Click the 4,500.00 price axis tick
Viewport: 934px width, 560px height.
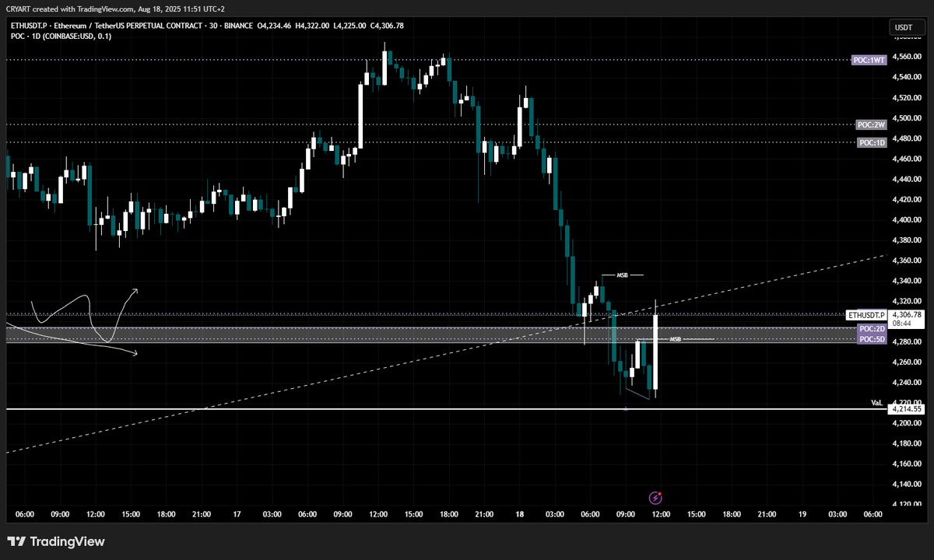pos(906,118)
